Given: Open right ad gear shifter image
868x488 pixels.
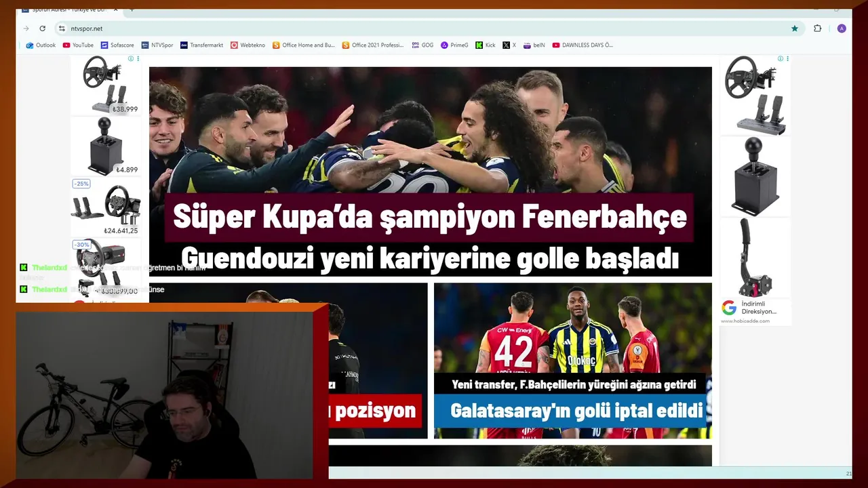Looking at the screenshot, I should [755, 176].
